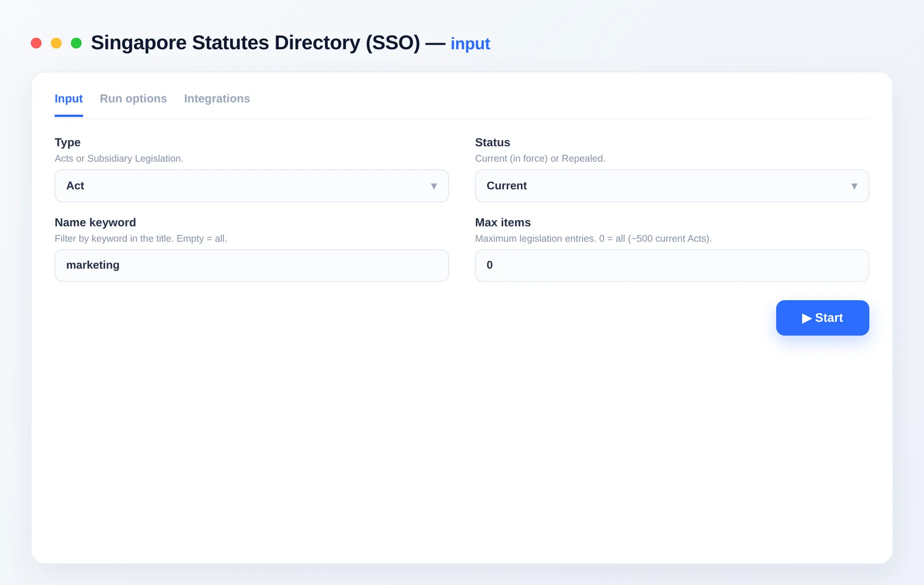
Task: Click the Max items input field
Action: pyautogui.click(x=672, y=265)
